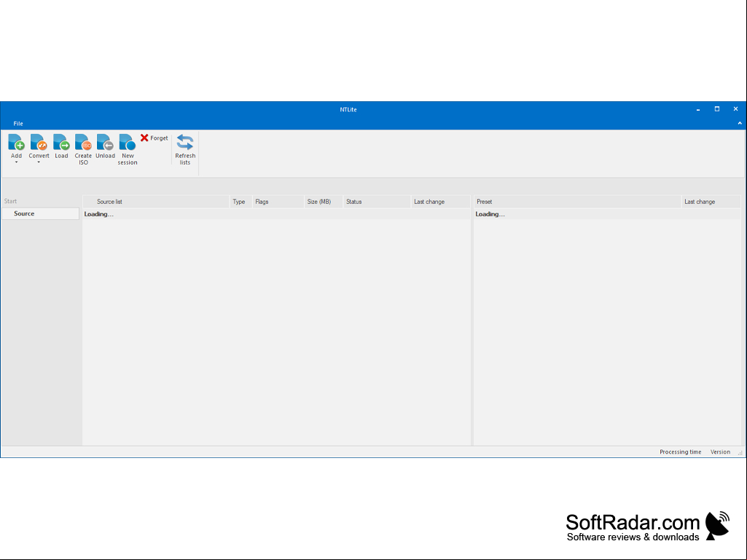Click the red Forget button

[x=154, y=138]
